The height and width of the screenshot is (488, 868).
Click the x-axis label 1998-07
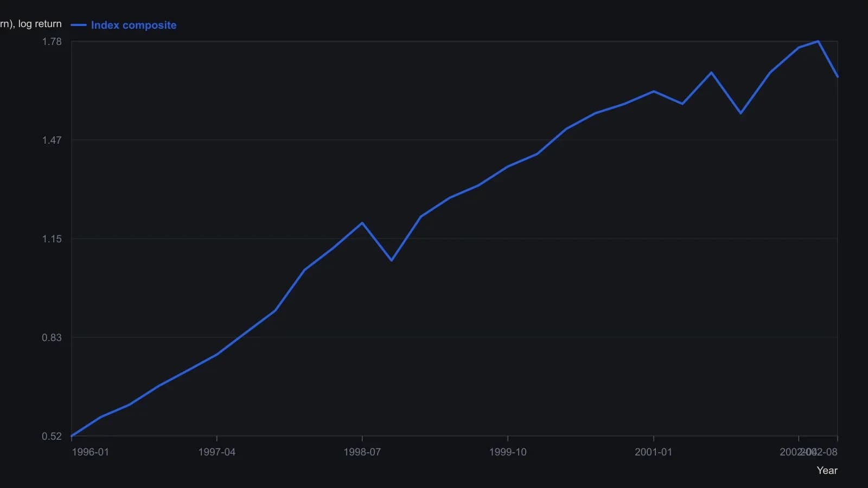(x=362, y=452)
